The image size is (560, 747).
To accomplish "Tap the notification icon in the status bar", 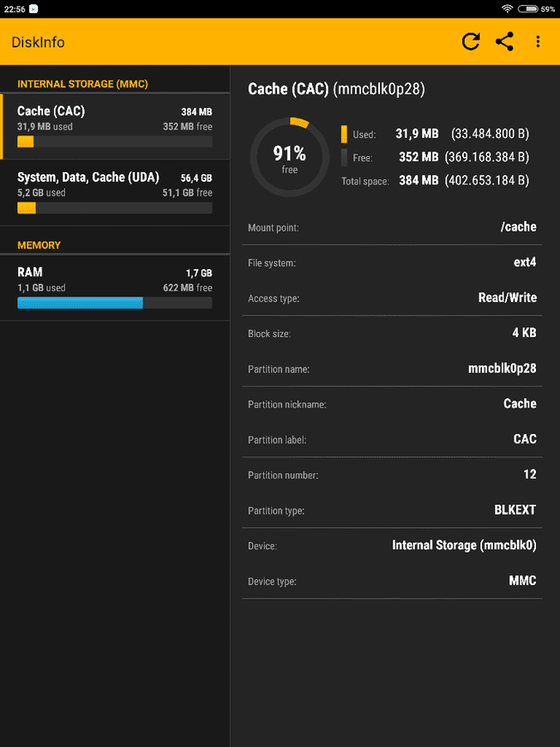I will [x=33, y=8].
